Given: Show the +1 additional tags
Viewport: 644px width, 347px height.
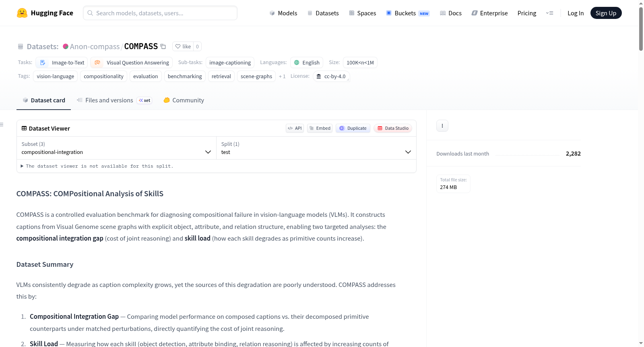Looking at the screenshot, I should pos(282,76).
